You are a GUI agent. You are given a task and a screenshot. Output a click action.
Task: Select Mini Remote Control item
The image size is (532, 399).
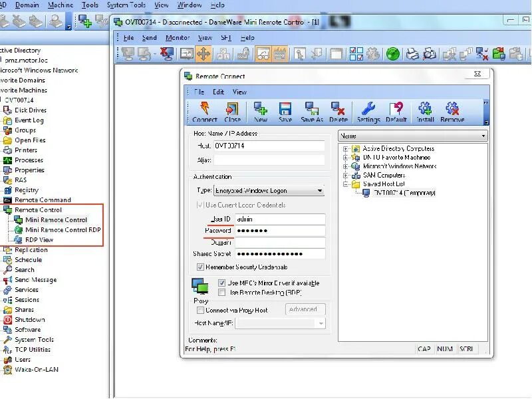(56, 220)
